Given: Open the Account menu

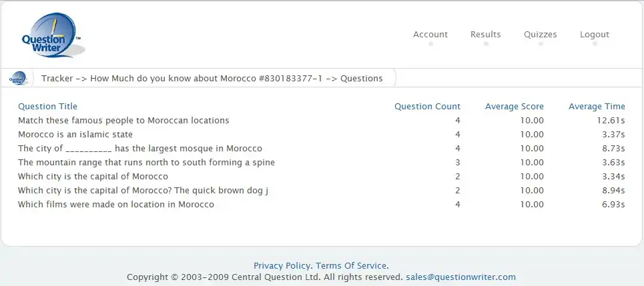Looking at the screenshot, I should pos(430,35).
